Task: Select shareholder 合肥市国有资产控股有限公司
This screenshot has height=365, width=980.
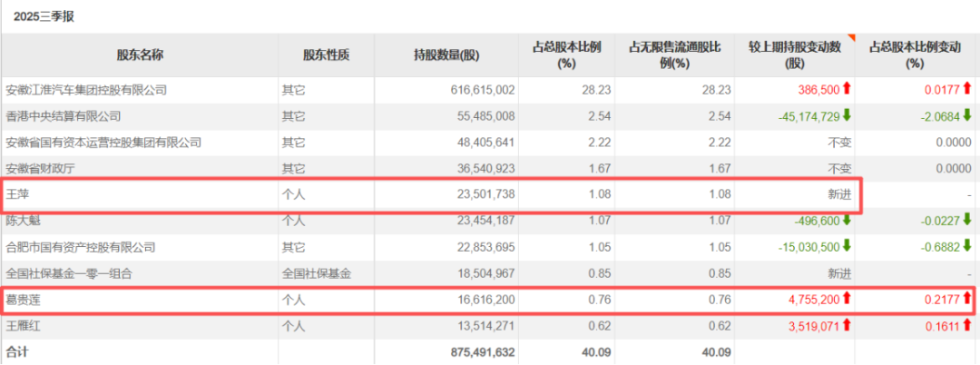Action: [81, 248]
